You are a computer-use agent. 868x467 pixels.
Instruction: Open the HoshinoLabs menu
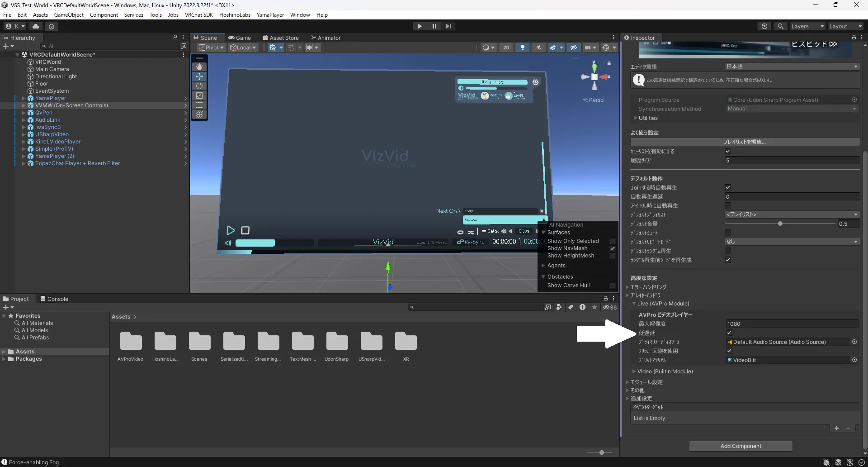235,15
